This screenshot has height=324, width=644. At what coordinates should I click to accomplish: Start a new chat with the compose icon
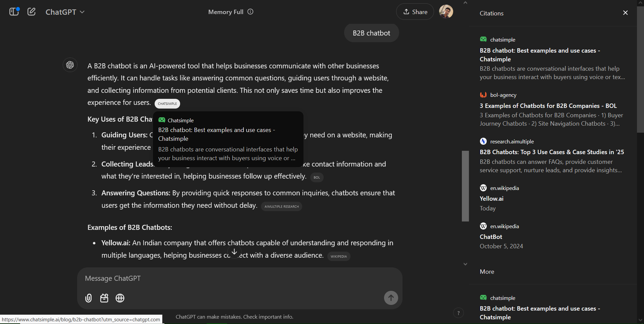click(31, 11)
